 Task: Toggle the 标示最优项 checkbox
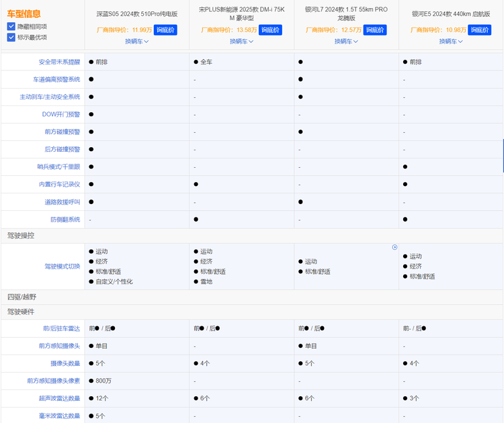(x=11, y=38)
